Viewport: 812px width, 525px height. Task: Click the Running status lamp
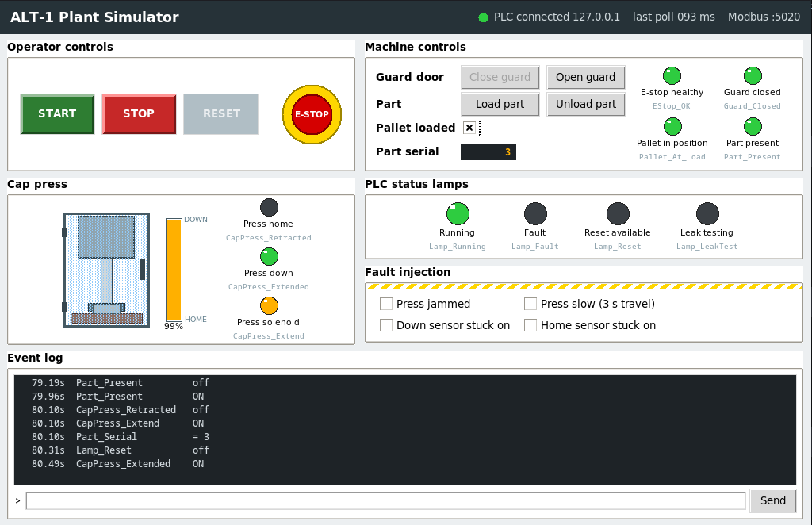(458, 213)
